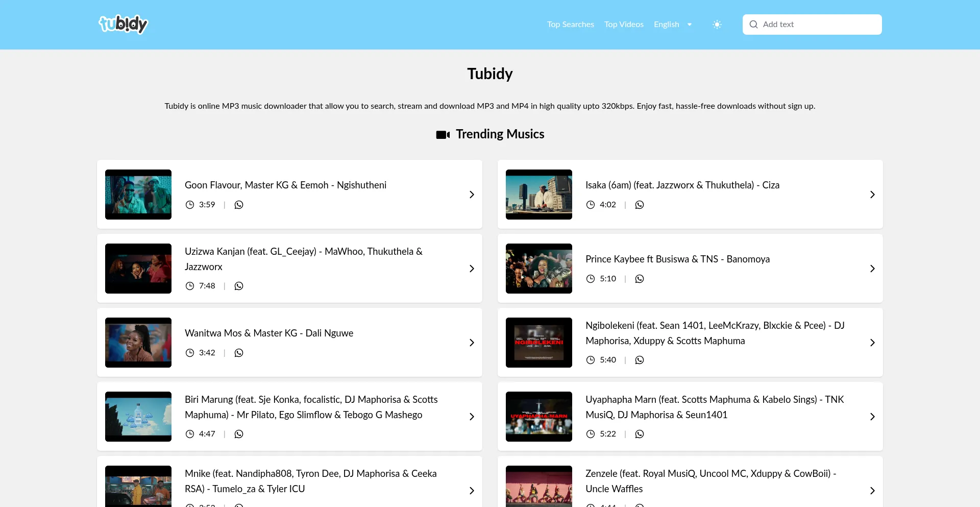Expand Uyaphapha Marn entry with chevron
This screenshot has height=507, width=980.
(872, 417)
